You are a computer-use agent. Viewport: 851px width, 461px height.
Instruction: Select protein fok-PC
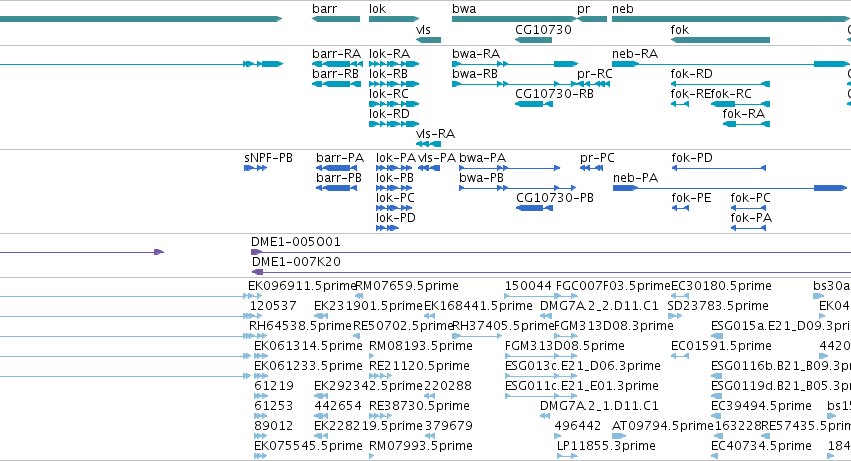(x=751, y=198)
